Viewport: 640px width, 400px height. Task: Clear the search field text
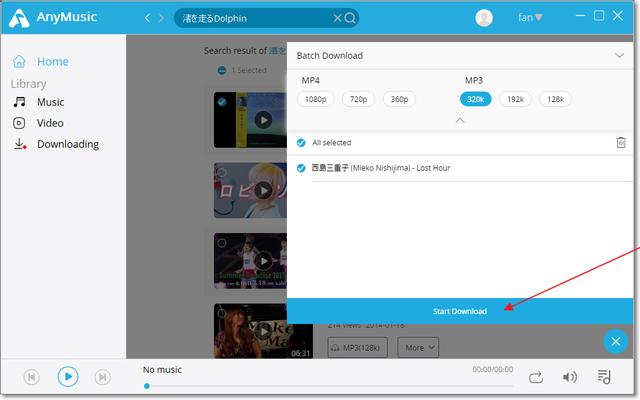(x=336, y=18)
